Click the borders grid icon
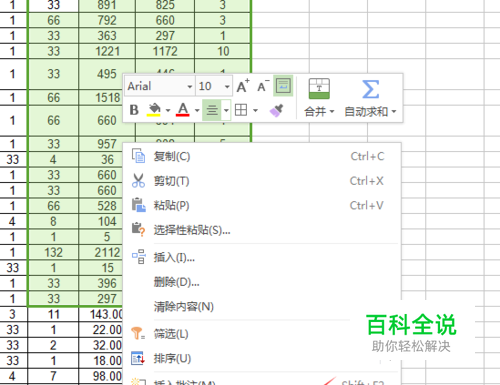This screenshot has height=385, width=500. tap(241, 110)
